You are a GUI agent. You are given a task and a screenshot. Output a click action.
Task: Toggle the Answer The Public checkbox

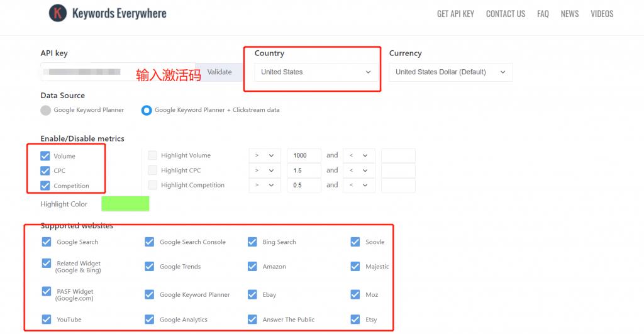click(252, 319)
